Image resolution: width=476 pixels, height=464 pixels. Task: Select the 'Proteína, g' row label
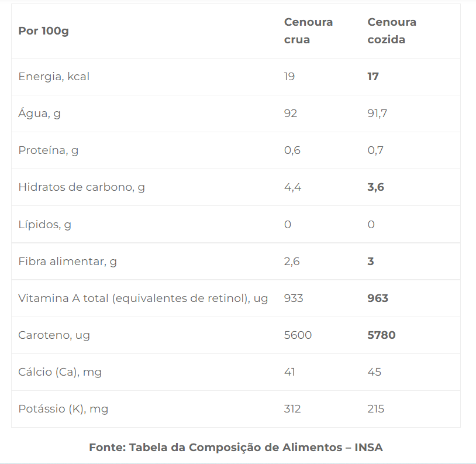(49, 150)
